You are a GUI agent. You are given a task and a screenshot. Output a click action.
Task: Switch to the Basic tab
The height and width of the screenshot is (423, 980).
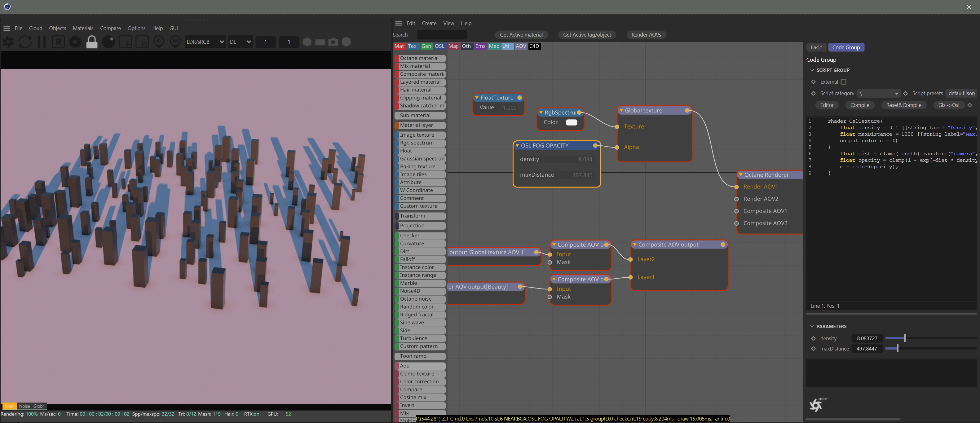(816, 47)
